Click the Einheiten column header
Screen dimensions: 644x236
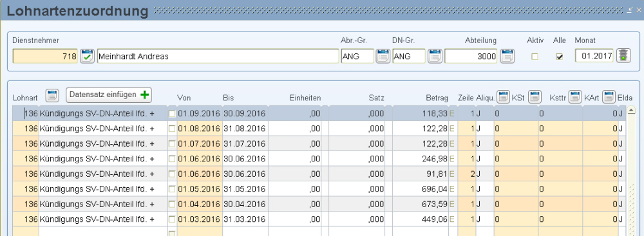pos(305,98)
